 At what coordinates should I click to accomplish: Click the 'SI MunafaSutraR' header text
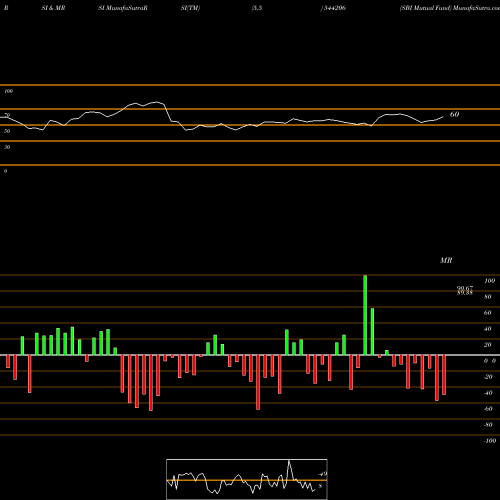point(123,8)
